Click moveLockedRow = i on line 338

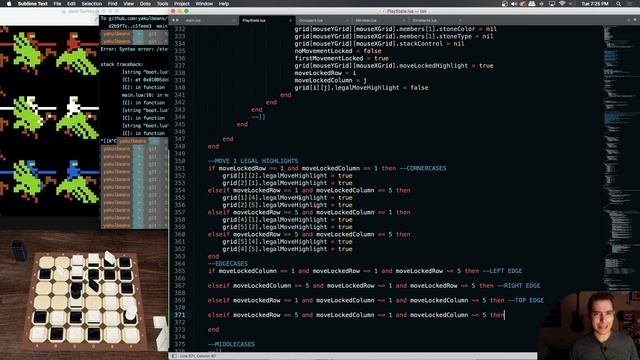(325, 73)
